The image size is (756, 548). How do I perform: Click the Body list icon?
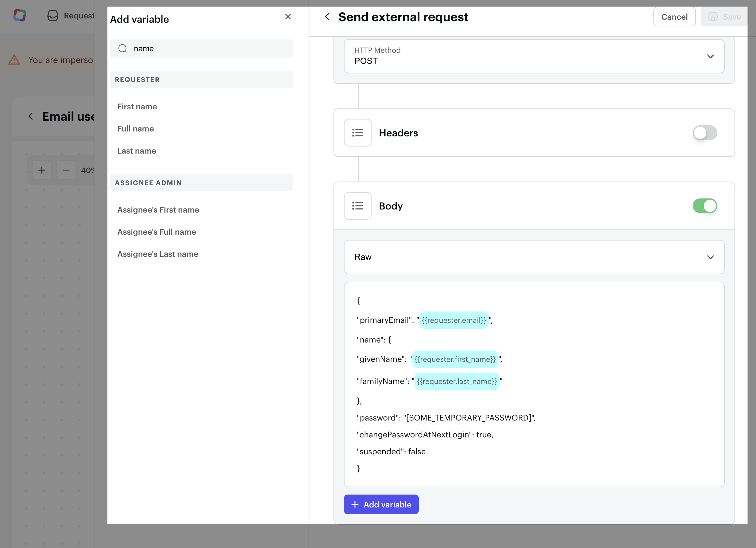357,206
